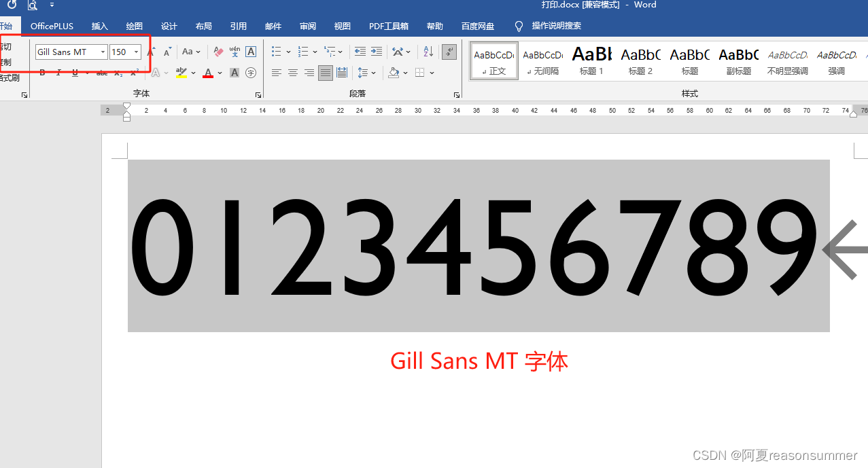The image size is (868, 468).
Task: Open the clipboard pane launcher
Action: [24, 95]
